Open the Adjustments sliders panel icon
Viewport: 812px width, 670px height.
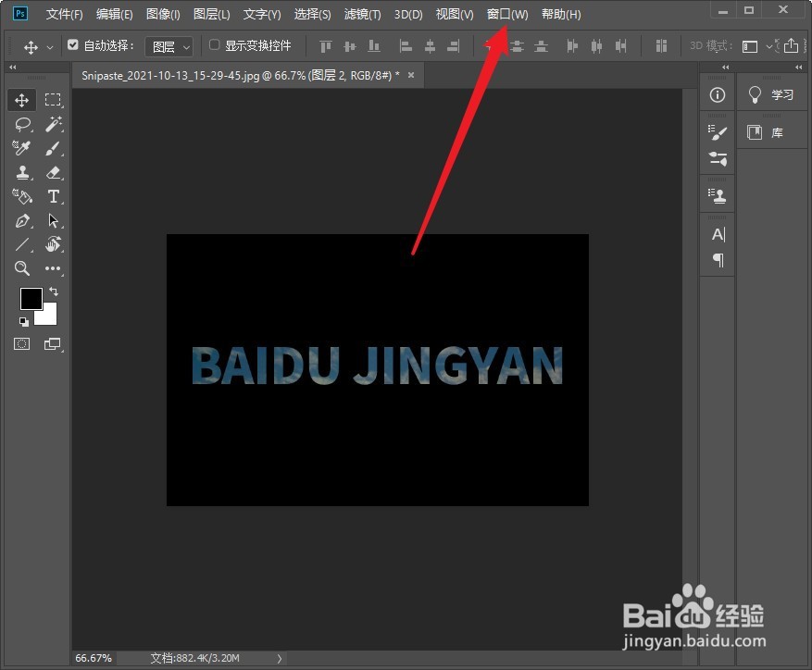[718, 158]
